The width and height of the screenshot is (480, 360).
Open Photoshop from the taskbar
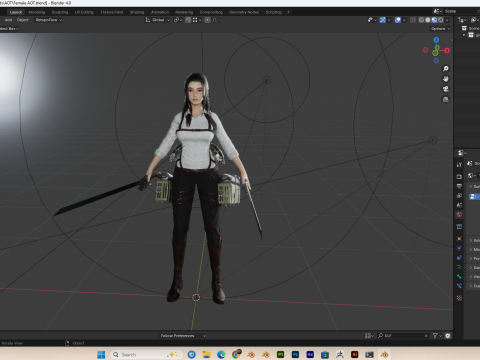coord(295,354)
